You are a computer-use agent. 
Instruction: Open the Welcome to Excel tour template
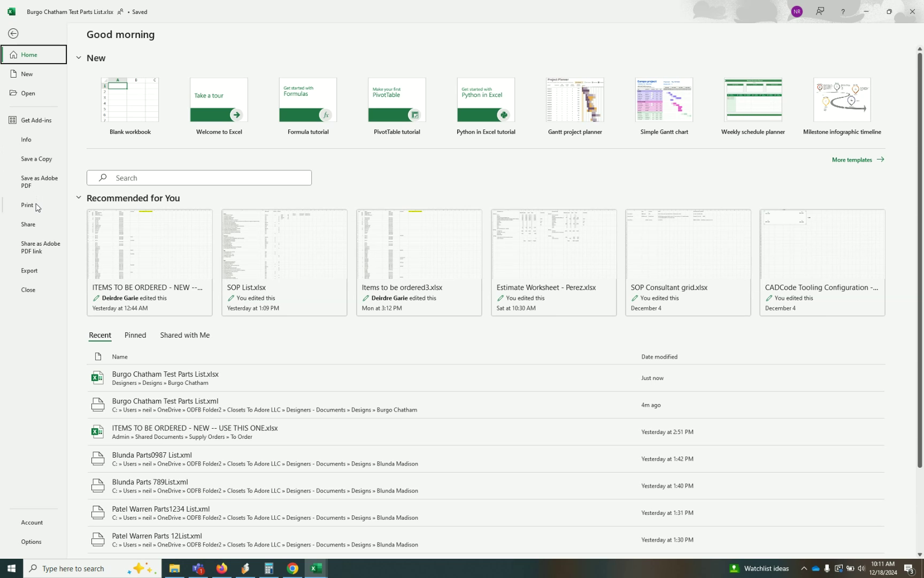point(219,107)
